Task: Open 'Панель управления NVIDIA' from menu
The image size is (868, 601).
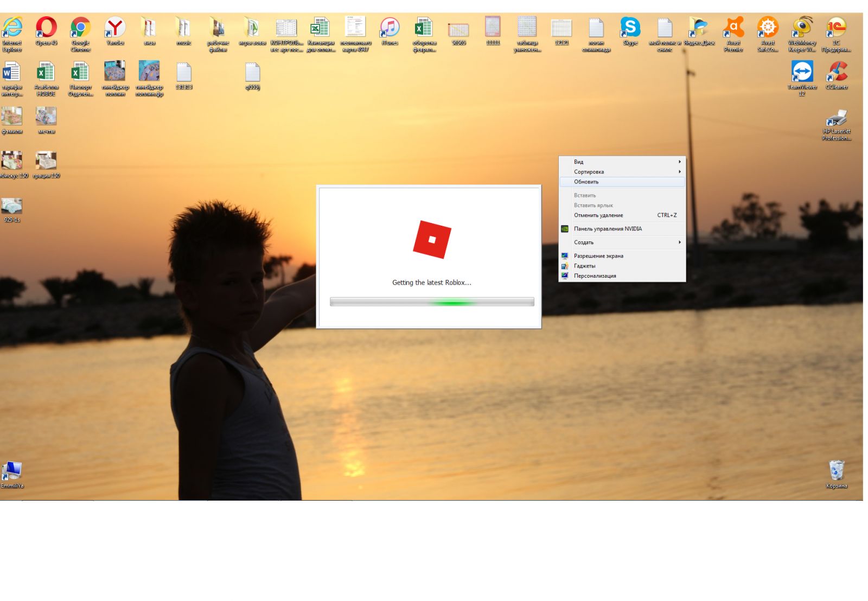Action: coord(622,229)
